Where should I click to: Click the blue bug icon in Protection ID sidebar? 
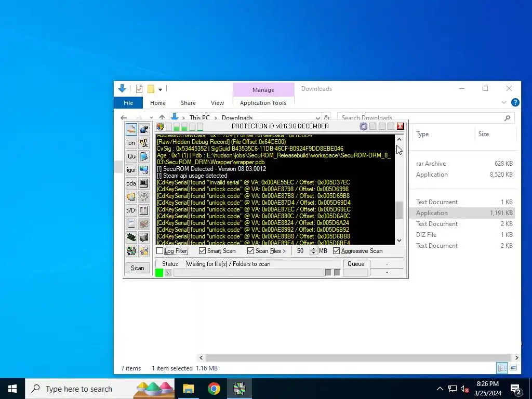(x=144, y=129)
